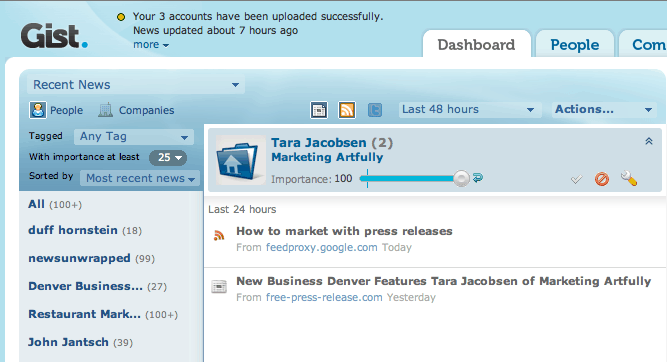Viewport: 667px width, 362px height.
Task: Switch to the People tab
Action: pyautogui.click(x=575, y=45)
